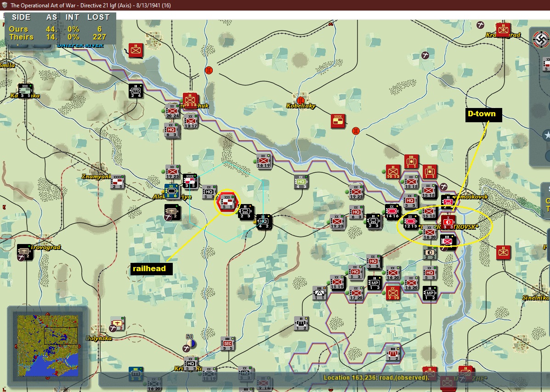Click the Location 163,236 status text
The width and height of the screenshot is (550, 392).
pos(376,378)
